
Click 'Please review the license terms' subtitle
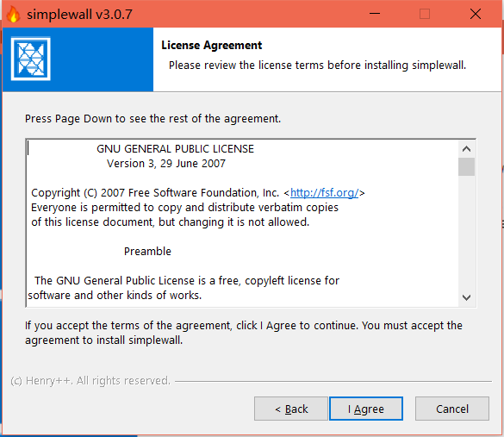point(317,66)
